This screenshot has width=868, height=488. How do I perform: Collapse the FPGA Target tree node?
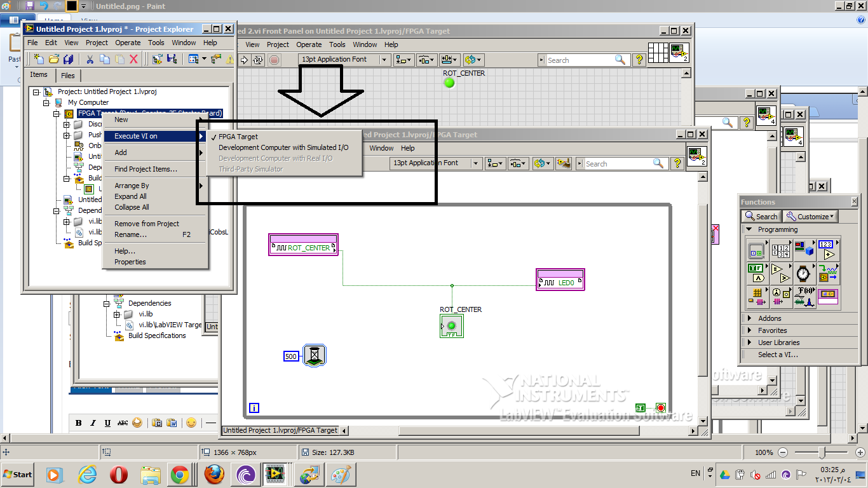point(57,113)
